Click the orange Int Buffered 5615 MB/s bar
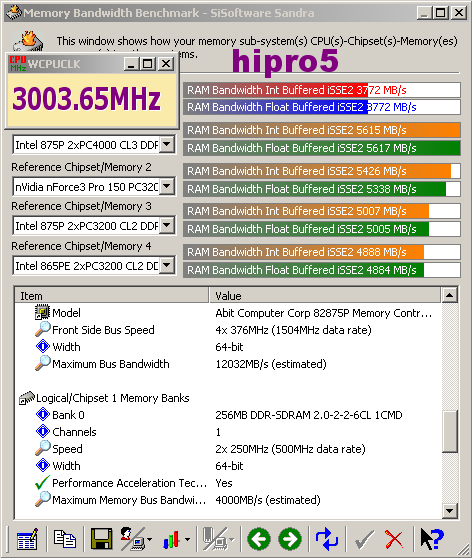472x558 pixels. click(x=322, y=130)
